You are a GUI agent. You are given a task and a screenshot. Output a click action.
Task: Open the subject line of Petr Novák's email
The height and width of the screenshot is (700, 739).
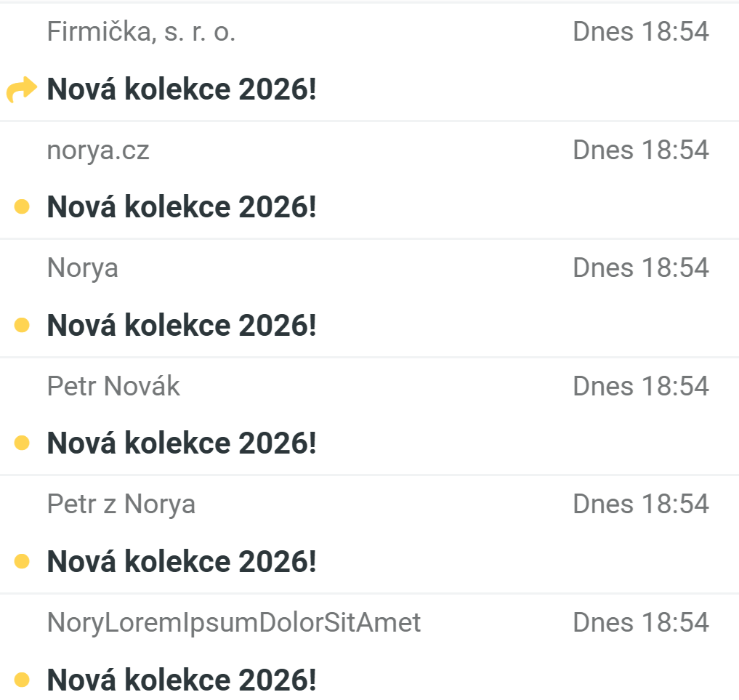(182, 443)
